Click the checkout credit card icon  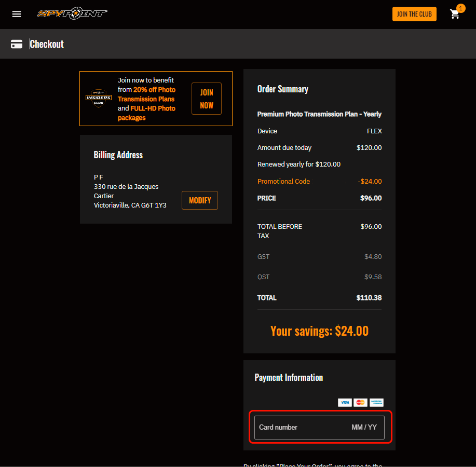point(17,44)
